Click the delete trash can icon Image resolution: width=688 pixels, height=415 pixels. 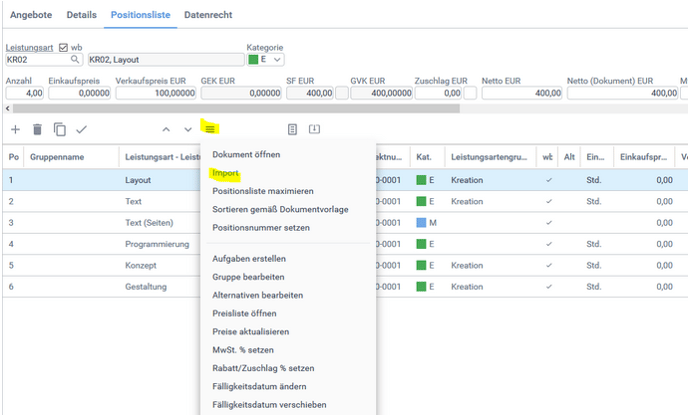click(x=37, y=129)
